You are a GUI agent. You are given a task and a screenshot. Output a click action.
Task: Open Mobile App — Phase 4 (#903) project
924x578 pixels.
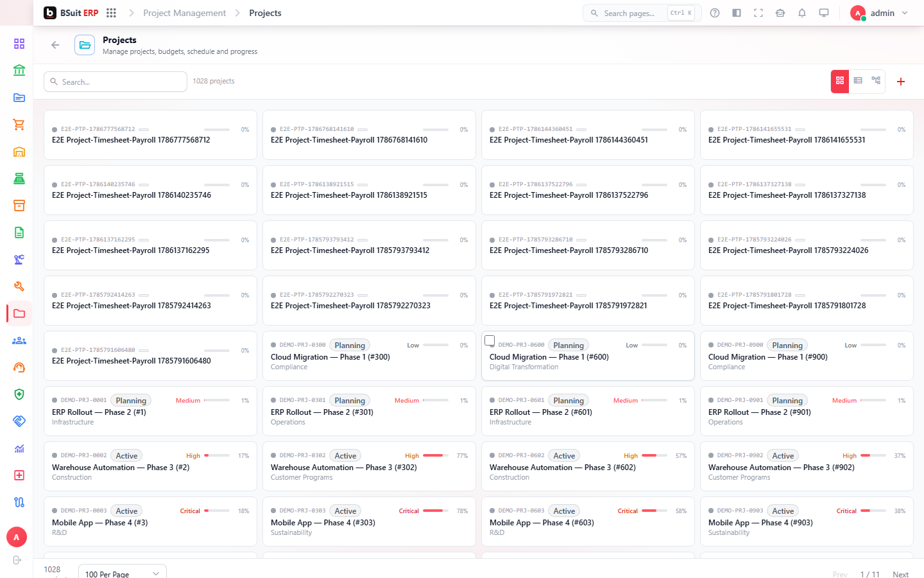pyautogui.click(x=807, y=521)
